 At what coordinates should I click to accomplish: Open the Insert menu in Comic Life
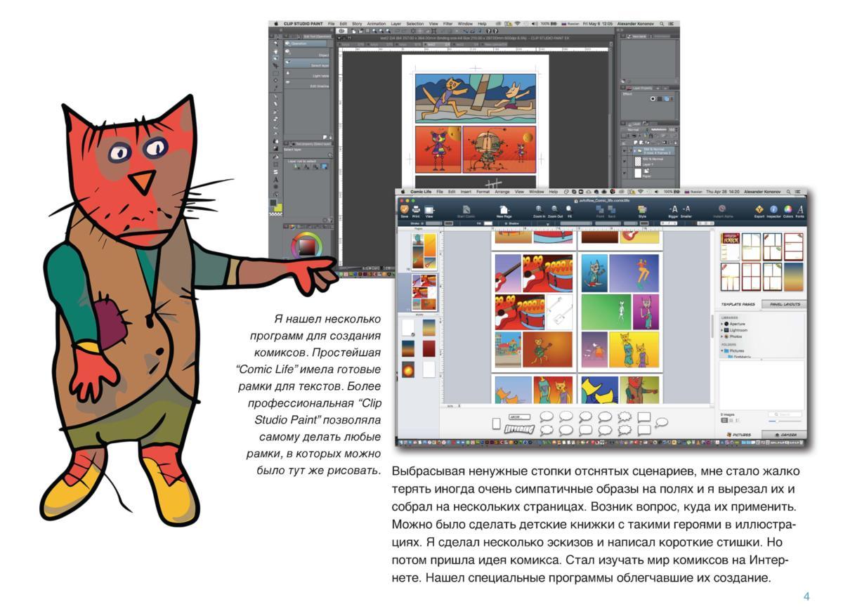click(466, 191)
